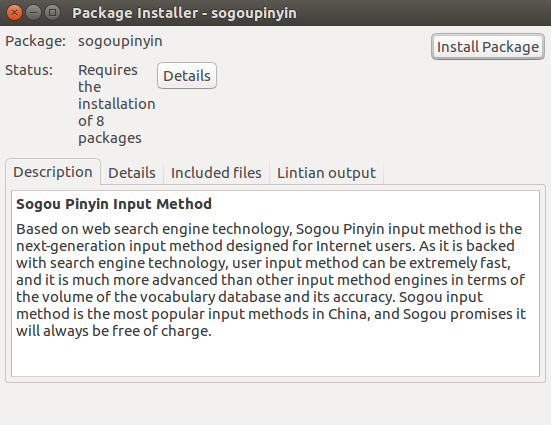Switch to the Description tab

point(53,172)
